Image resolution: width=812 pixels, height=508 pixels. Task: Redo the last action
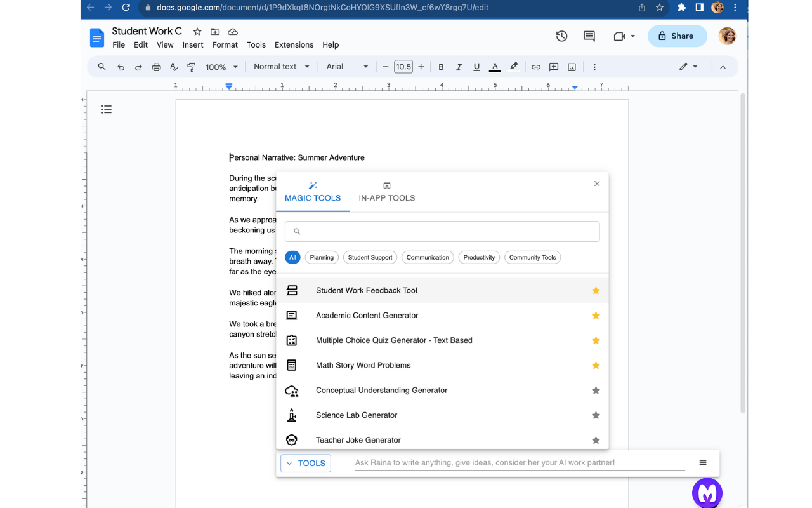coord(138,67)
